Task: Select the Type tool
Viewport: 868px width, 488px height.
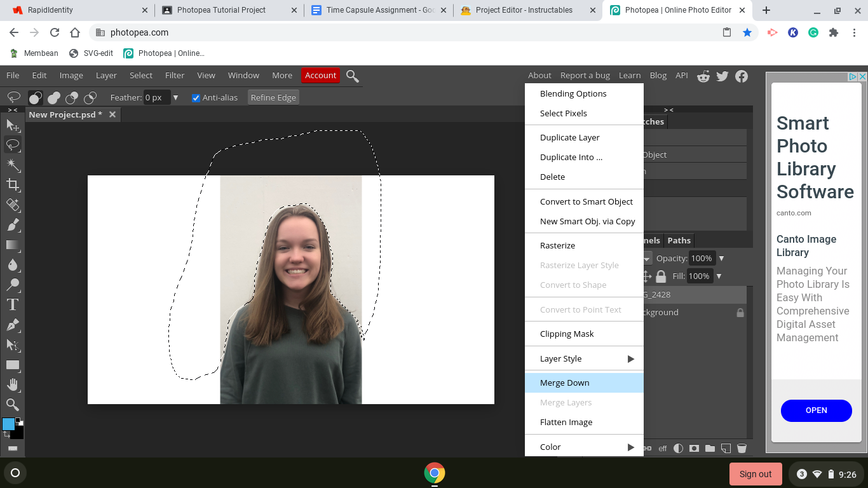Action: point(13,304)
